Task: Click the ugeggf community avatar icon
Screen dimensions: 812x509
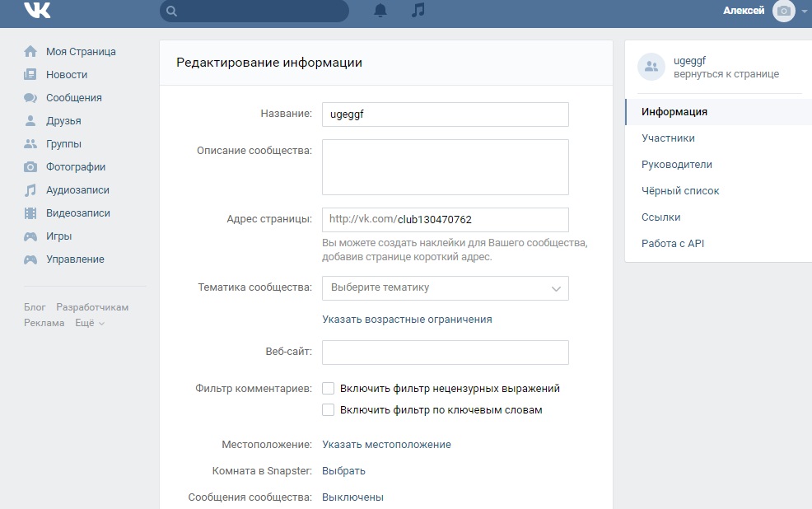Action: click(651, 68)
